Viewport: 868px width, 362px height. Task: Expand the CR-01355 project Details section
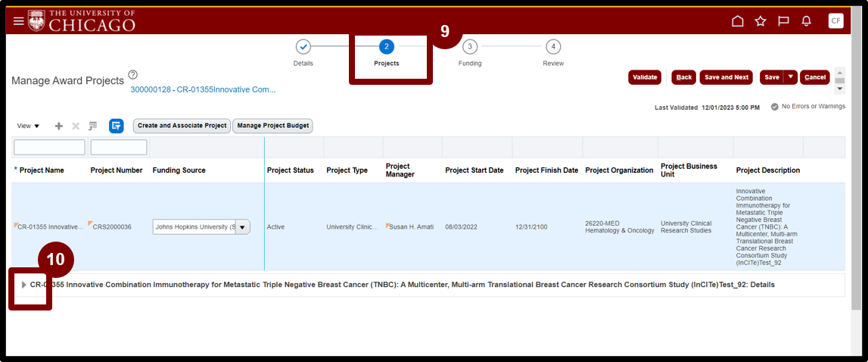(23, 285)
